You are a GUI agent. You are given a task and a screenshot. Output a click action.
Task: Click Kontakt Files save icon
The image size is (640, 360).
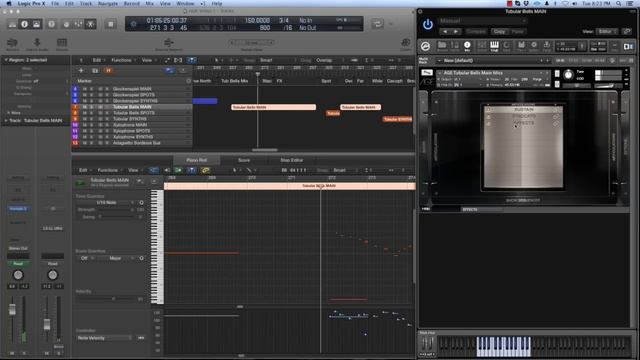click(547, 46)
